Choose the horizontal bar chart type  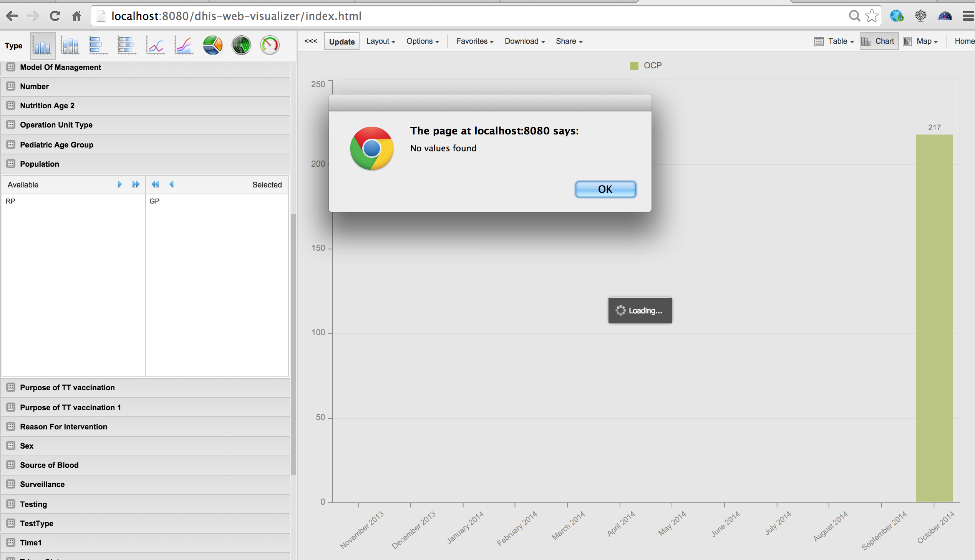pos(98,46)
